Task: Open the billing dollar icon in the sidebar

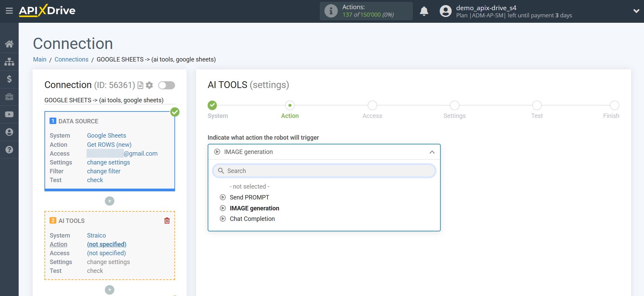Action: (x=9, y=79)
